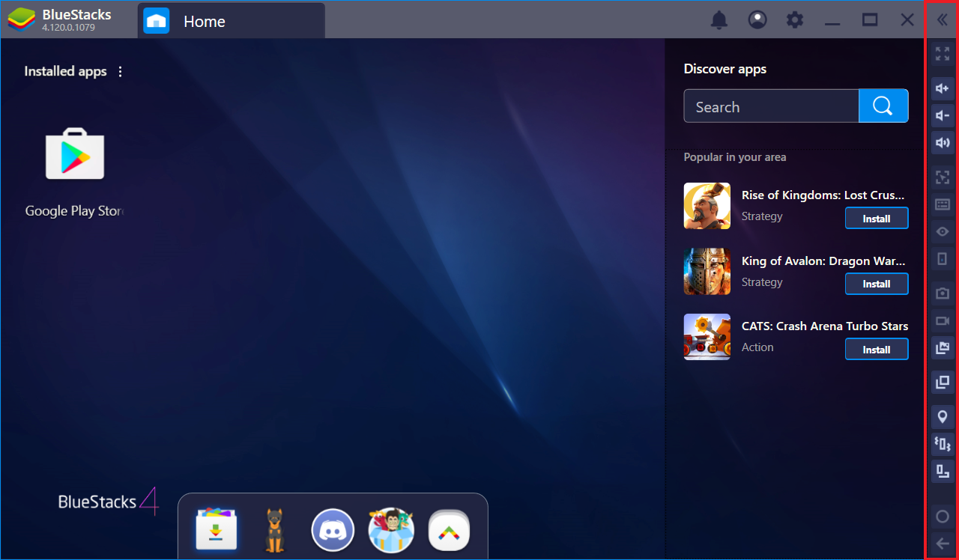The image size is (959, 560).
Task: Open BlueStacks settings gear
Action: coord(795,20)
